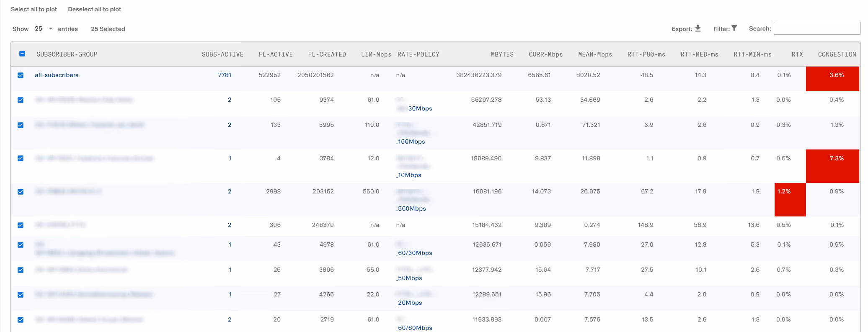Image resolution: width=868 pixels, height=332 pixels.
Task: Sort by SUBSCRIBER-GROUP column header
Action: click(67, 54)
